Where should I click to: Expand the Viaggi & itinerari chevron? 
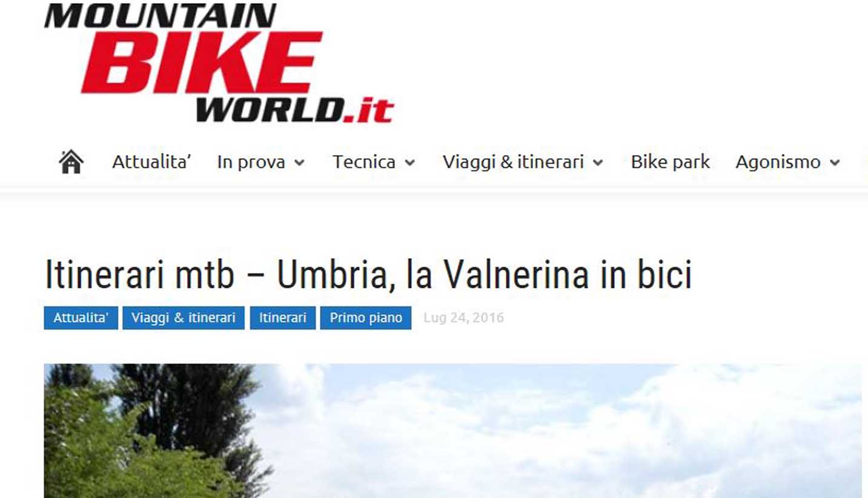[598, 162]
